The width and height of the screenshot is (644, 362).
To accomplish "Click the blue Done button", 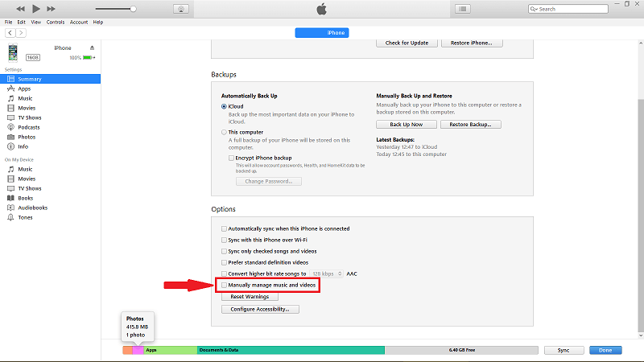I will (605, 350).
